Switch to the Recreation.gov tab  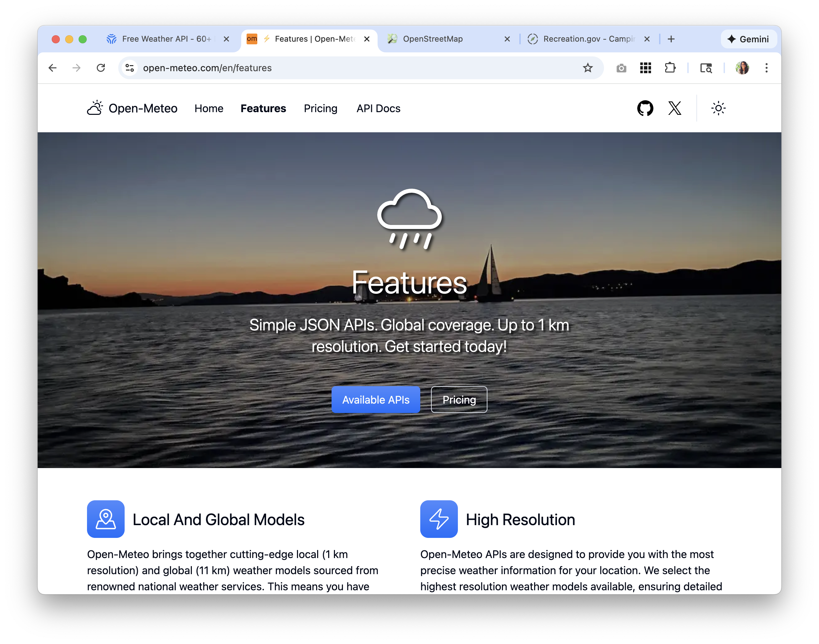(x=589, y=39)
